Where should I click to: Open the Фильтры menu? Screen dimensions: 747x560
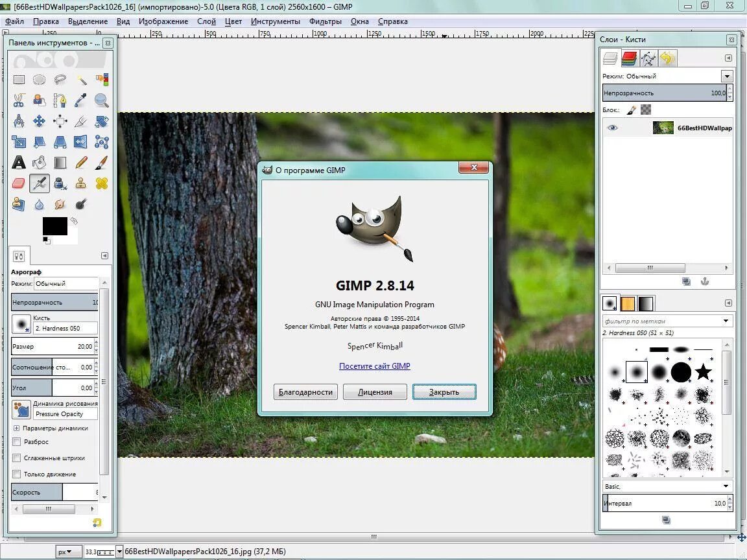pos(326,21)
